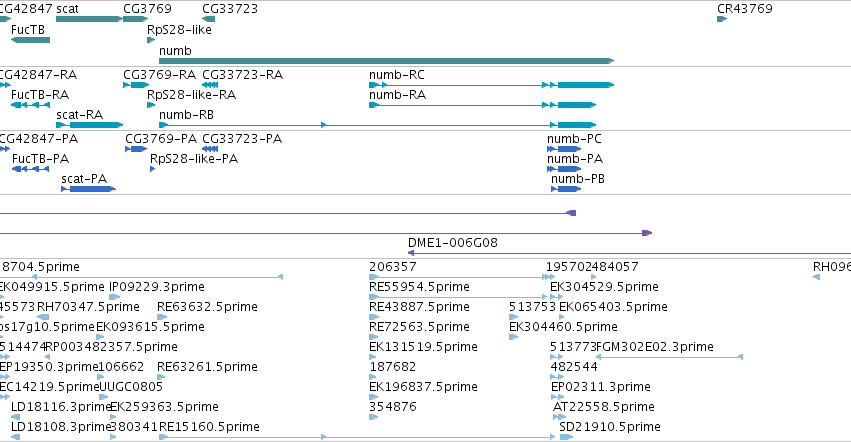Select the scat-RA transcript glyph
Viewport: 851px width, 442px height.
point(90,125)
